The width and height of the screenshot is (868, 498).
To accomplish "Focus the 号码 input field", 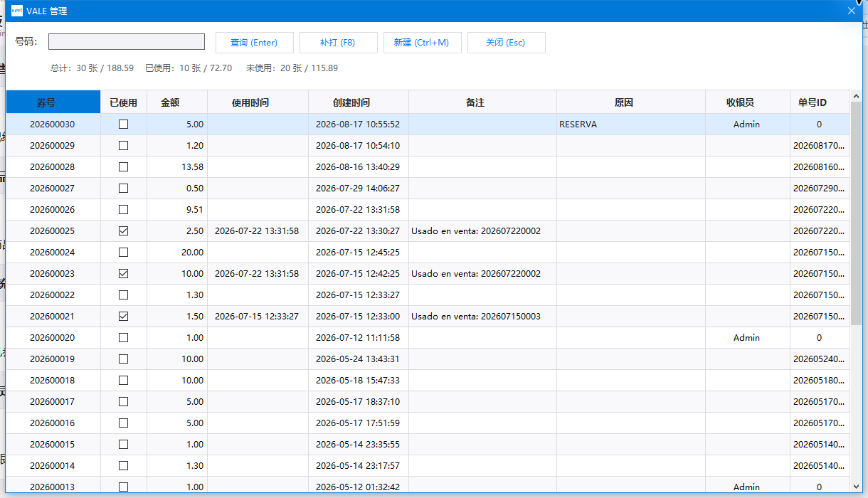I will 127,42.
